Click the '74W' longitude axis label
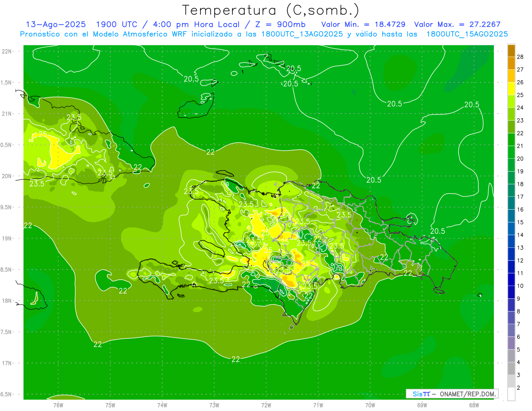The height and width of the screenshot is (411, 532). 162,405
